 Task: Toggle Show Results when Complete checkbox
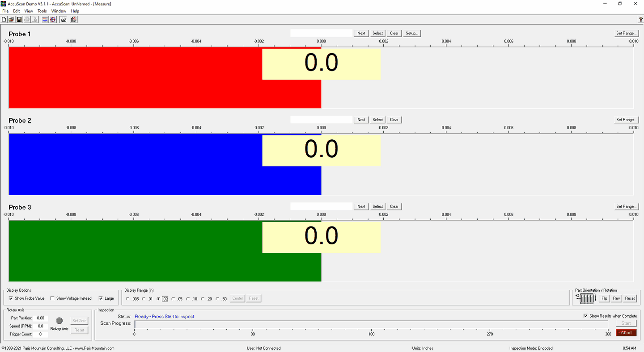585,316
